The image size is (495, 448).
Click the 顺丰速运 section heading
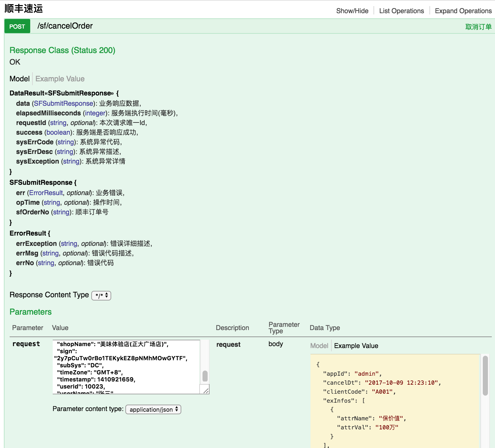pyautogui.click(x=24, y=8)
